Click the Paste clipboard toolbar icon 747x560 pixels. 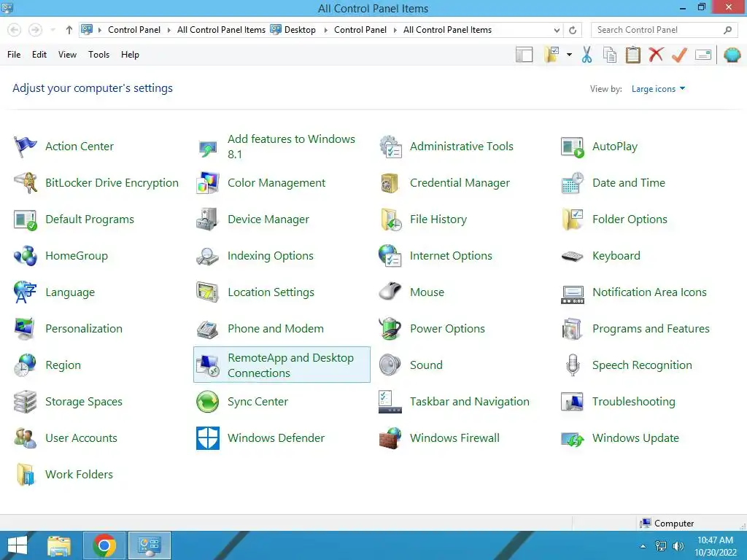(x=632, y=55)
